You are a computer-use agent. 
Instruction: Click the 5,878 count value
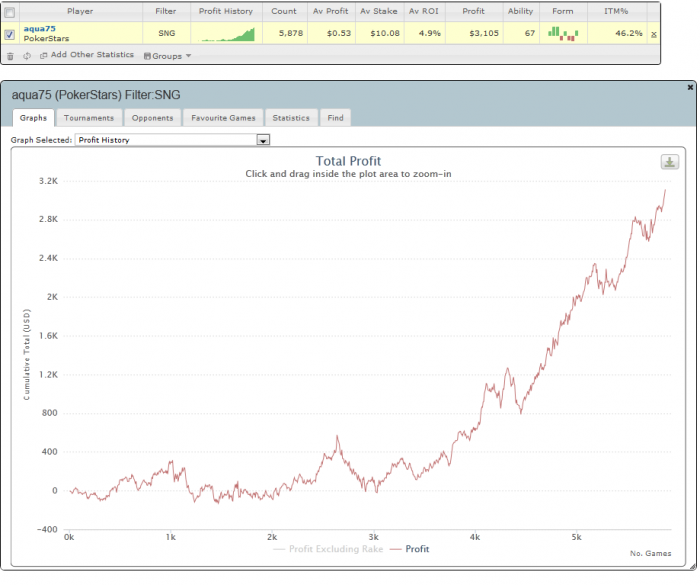click(x=291, y=33)
